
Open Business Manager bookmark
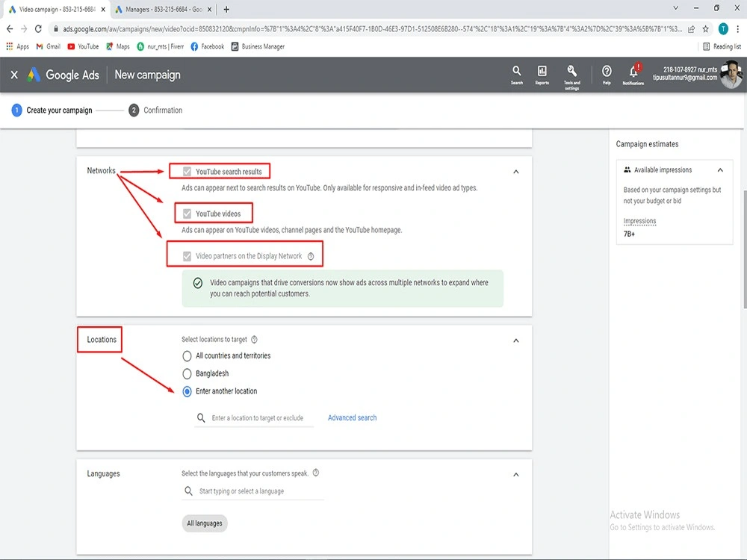coord(258,46)
